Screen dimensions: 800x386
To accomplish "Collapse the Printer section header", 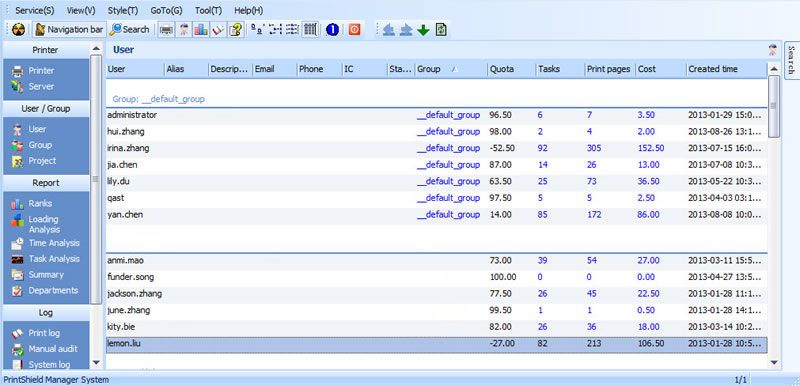I will [x=45, y=50].
